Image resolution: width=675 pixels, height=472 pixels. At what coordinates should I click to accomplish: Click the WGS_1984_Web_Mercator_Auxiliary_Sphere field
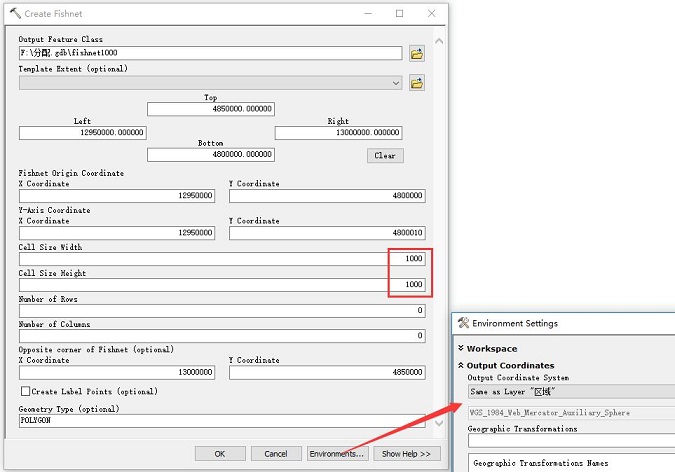(571, 413)
